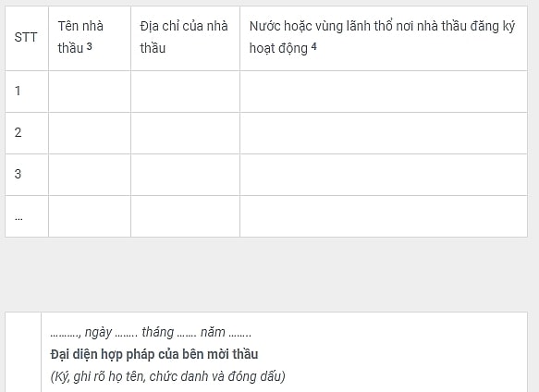Click the contractor name cell in row 1

[90, 92]
